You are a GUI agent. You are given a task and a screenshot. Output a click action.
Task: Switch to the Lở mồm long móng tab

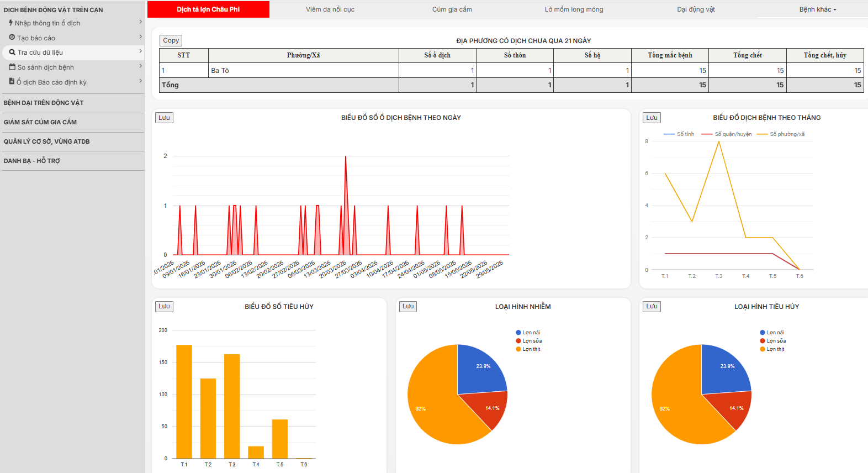[x=574, y=9]
